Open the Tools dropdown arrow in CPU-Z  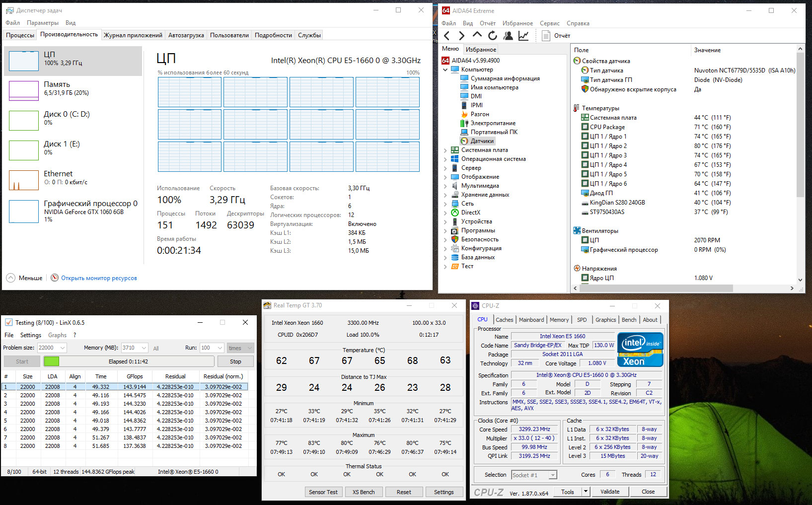pyautogui.click(x=586, y=492)
